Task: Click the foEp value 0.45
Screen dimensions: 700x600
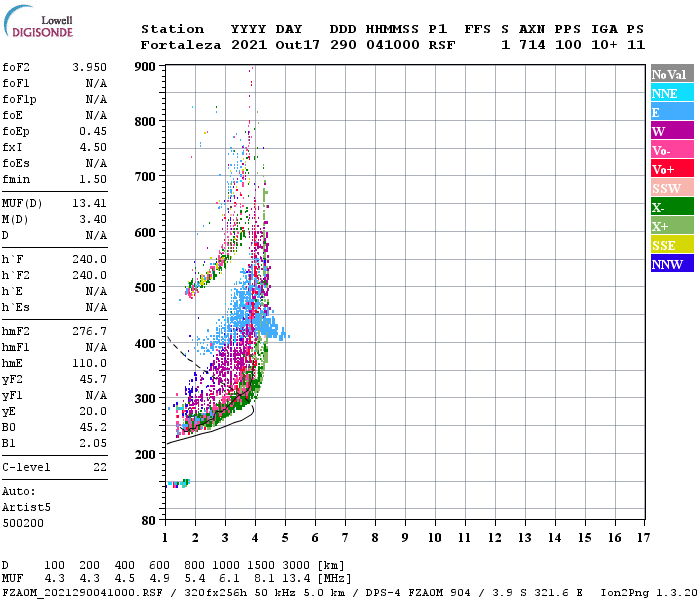Action: click(93, 131)
